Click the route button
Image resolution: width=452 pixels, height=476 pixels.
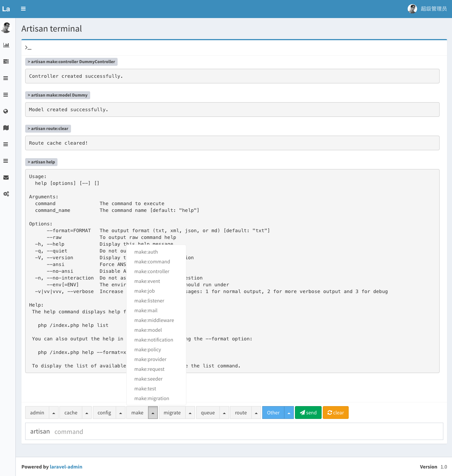[x=241, y=413]
